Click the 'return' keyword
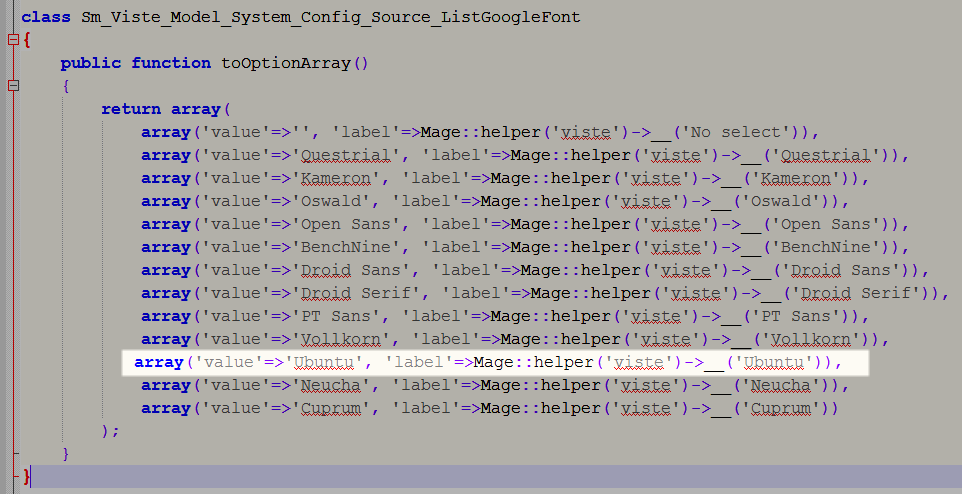 131,109
